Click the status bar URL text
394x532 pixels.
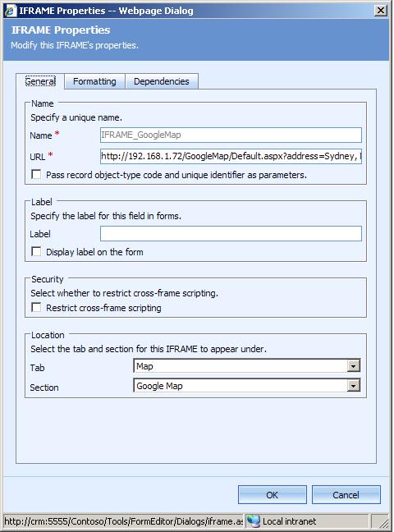[x=124, y=521]
